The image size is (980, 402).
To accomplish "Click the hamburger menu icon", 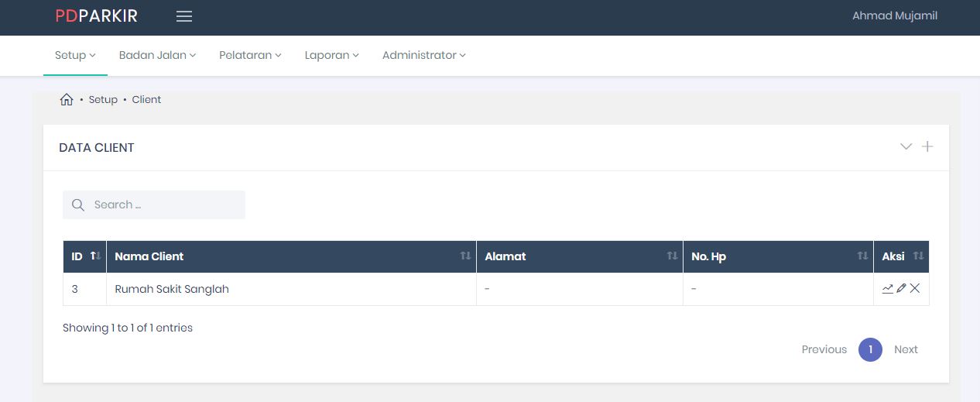I will [x=184, y=16].
